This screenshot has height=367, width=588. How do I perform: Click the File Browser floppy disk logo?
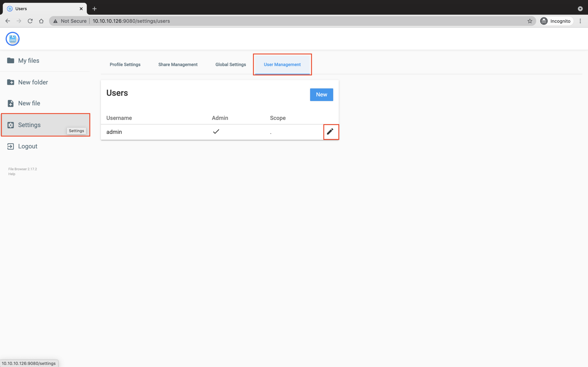(x=12, y=39)
